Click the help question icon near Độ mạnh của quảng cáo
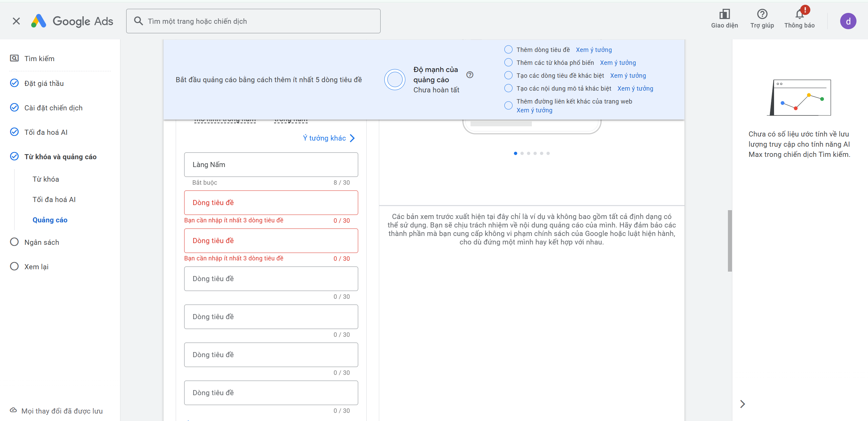This screenshot has height=421, width=868. click(470, 75)
